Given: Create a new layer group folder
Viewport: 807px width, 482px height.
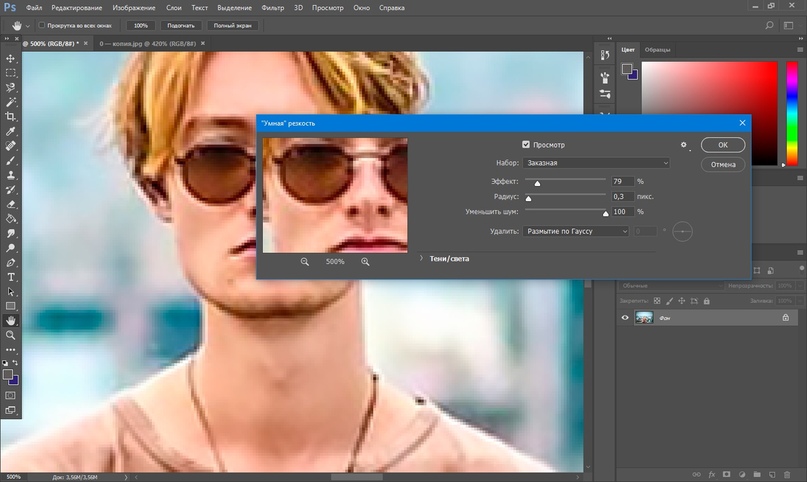Looking at the screenshot, I should [757, 474].
